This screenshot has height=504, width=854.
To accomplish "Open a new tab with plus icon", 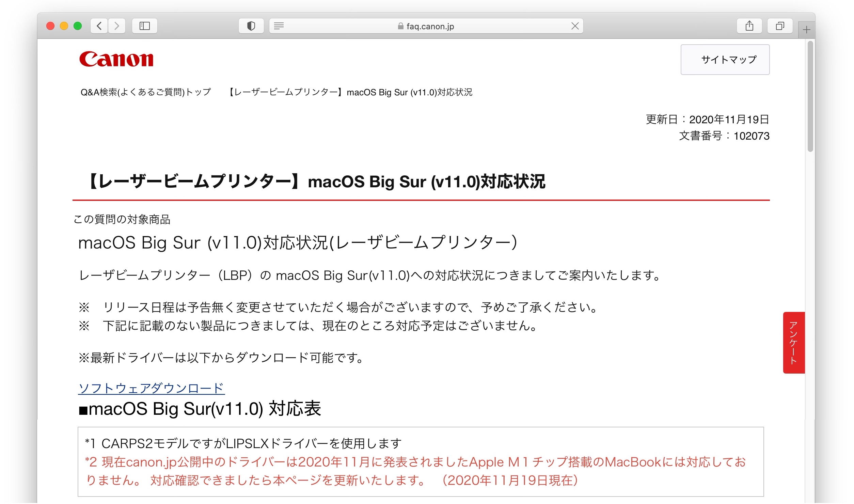I will 806,30.
